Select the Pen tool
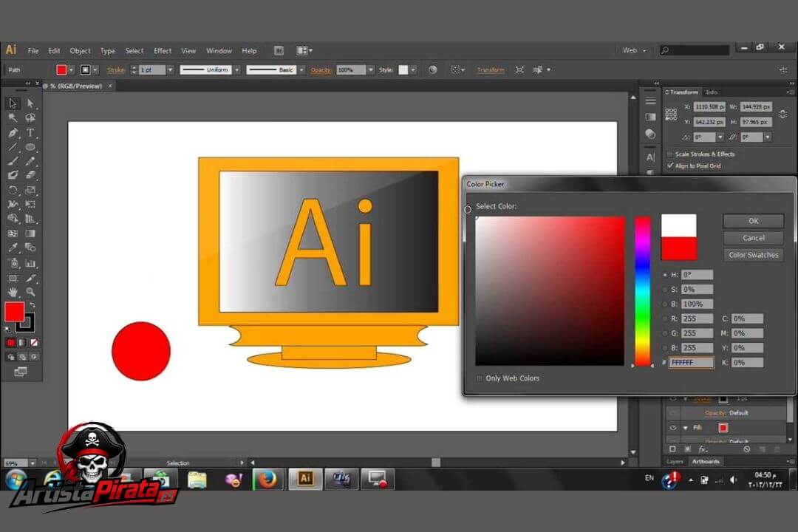798x532 pixels. (13, 133)
